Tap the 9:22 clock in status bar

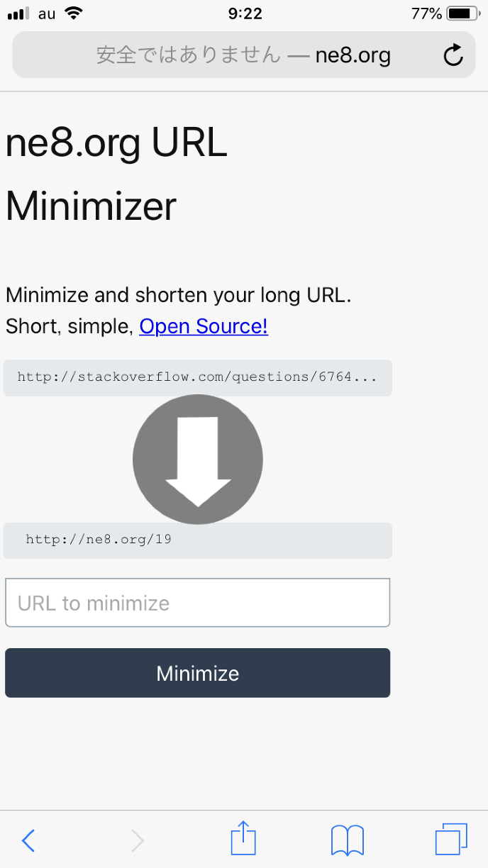[x=245, y=13]
